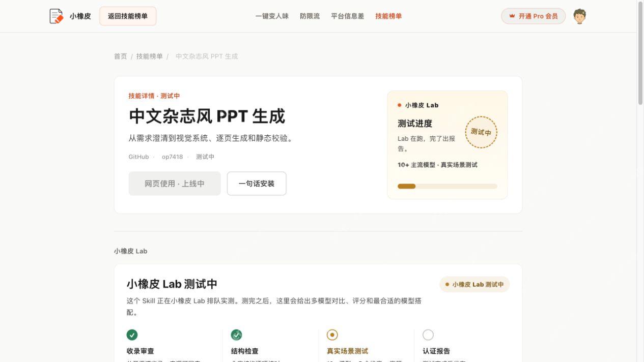The height and width of the screenshot is (362, 644).
Task: Click the crown icon in Pro button
Action: pos(512,16)
